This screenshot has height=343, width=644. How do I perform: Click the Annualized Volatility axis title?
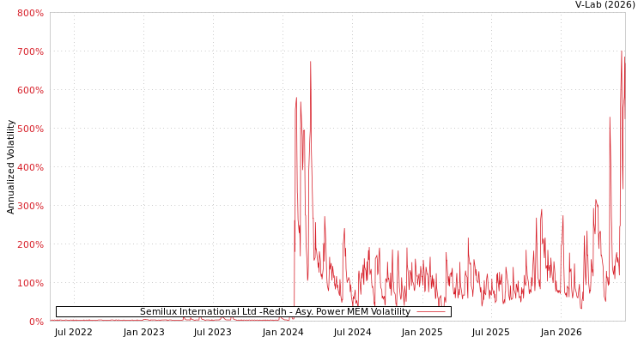click(10, 167)
